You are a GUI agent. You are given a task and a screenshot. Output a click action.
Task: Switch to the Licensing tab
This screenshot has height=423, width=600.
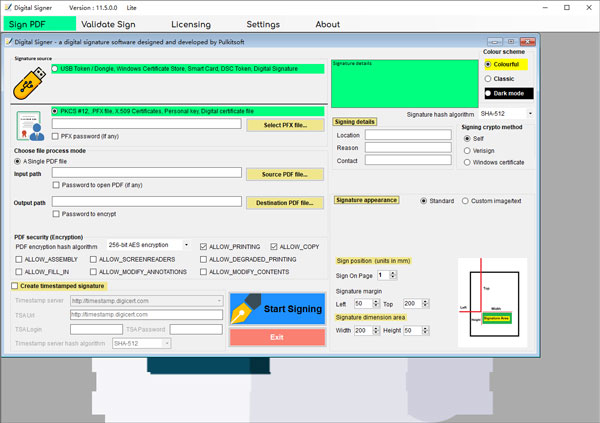(191, 24)
